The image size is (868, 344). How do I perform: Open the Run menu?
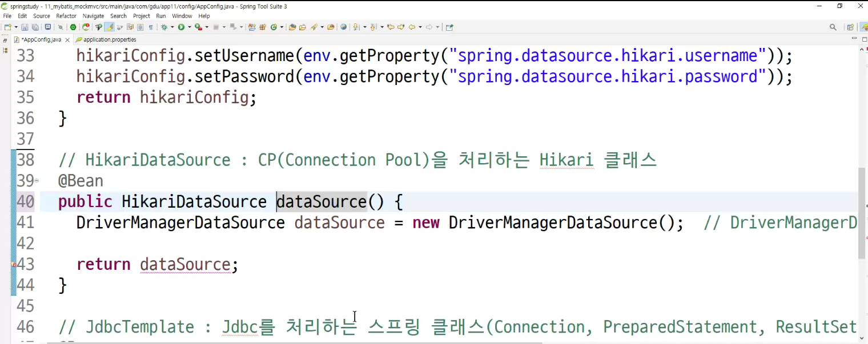(x=161, y=16)
